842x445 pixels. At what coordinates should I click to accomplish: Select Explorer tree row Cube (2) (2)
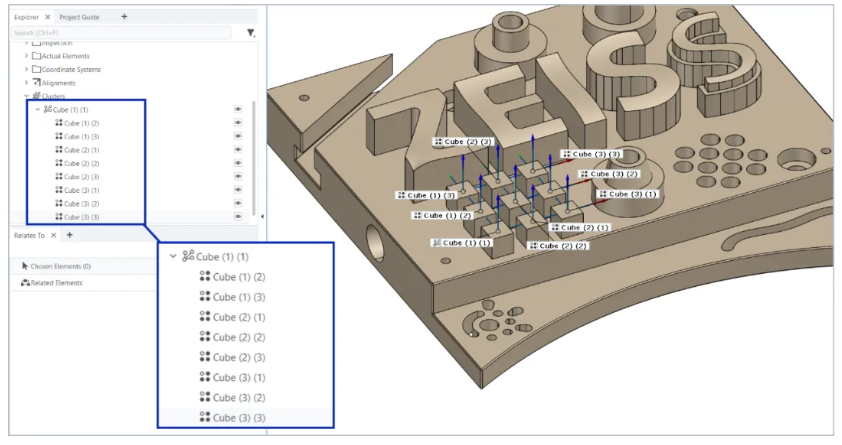[82, 163]
